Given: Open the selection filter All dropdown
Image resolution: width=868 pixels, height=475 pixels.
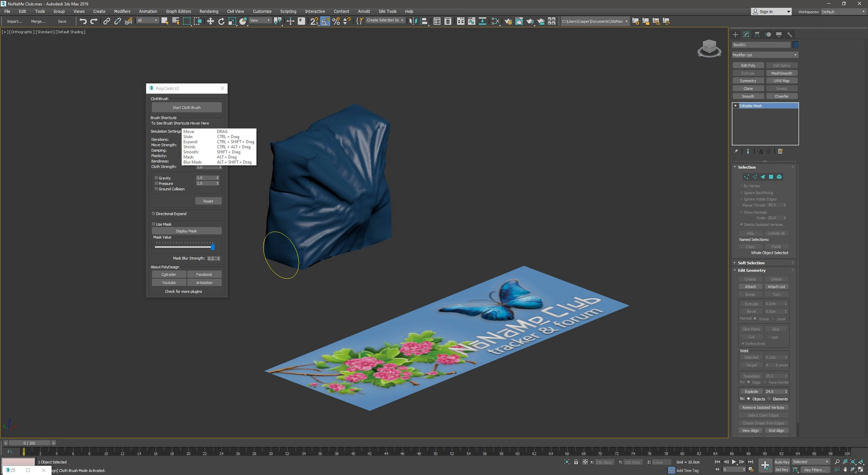Looking at the screenshot, I should pos(147,20).
